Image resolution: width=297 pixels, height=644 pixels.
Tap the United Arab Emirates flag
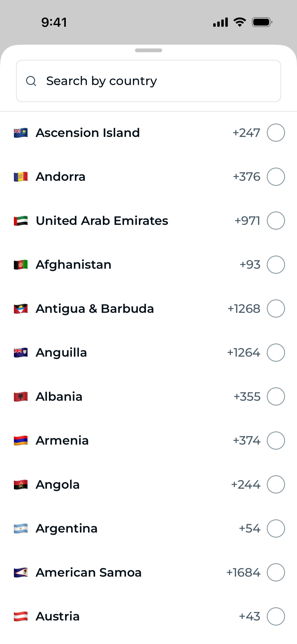pos(21,221)
